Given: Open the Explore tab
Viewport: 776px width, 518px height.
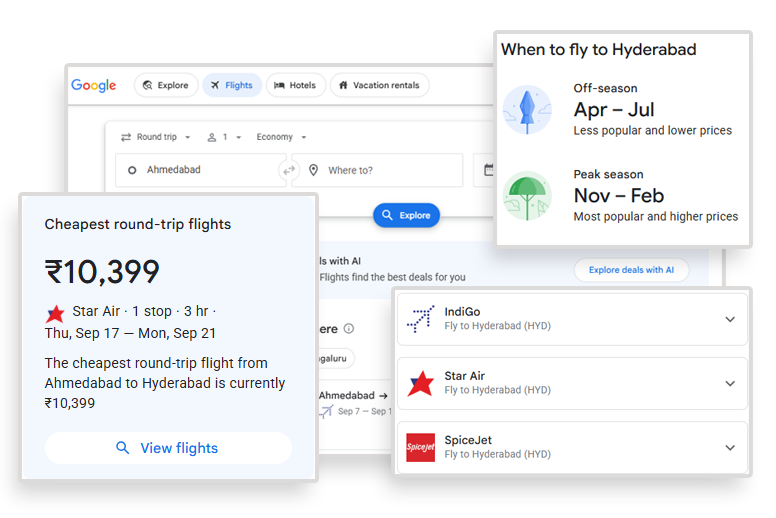Looking at the screenshot, I should point(166,85).
